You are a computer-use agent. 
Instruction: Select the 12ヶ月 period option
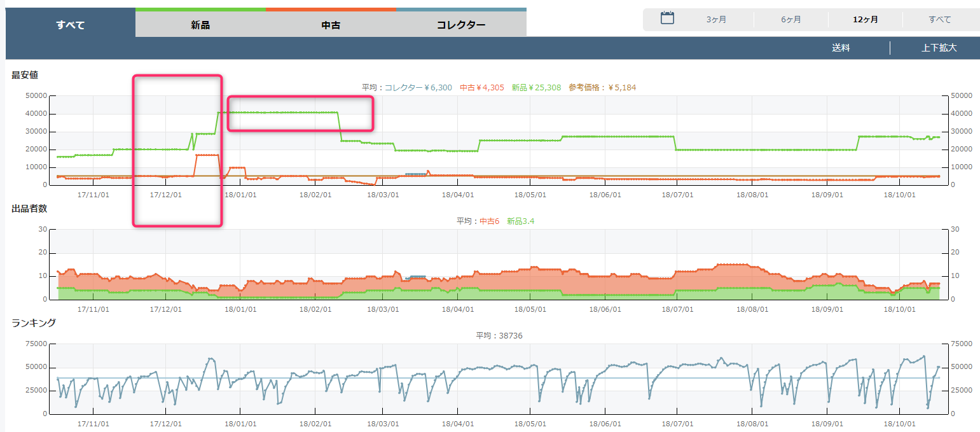coord(866,20)
